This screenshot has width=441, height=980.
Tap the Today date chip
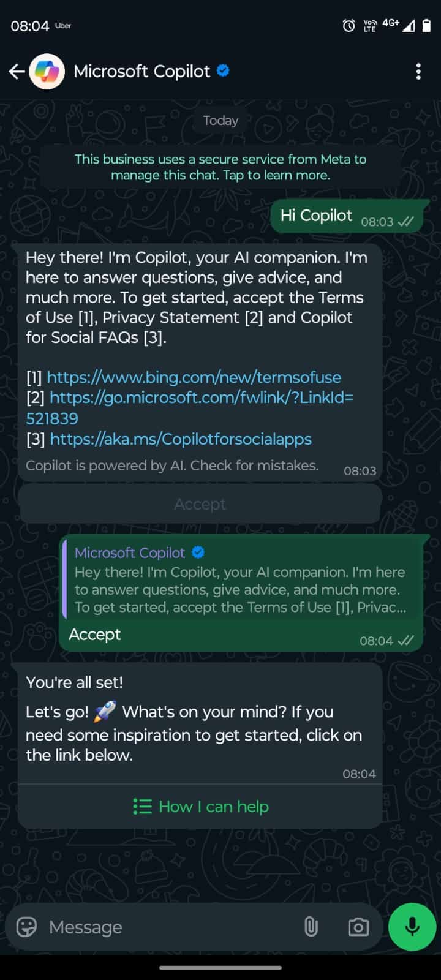[x=221, y=121]
